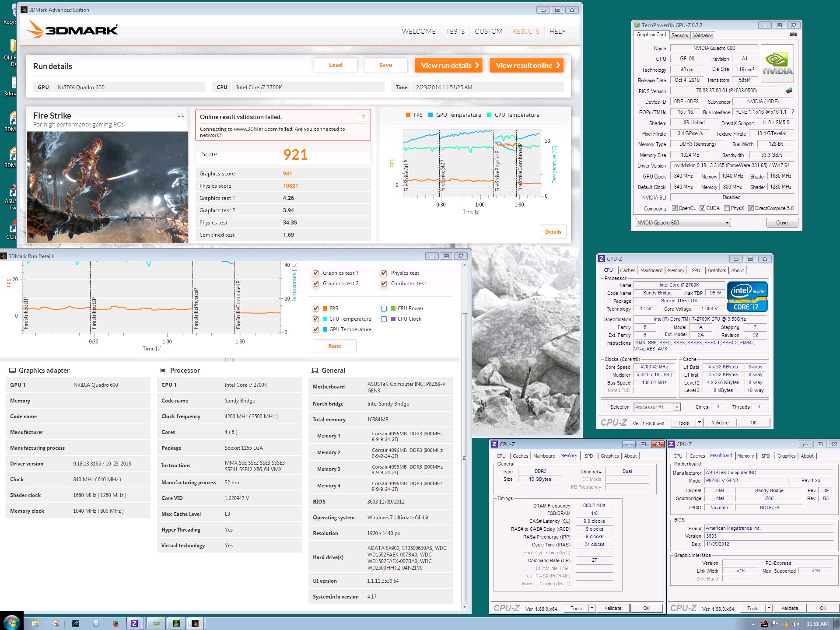Click the green chip taskbar icon next to GPU-Z
This screenshot has width=840, height=630.
176,623
